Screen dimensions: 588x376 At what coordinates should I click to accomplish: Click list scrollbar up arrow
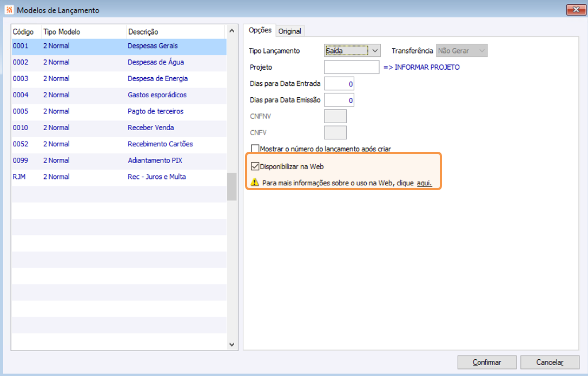(x=232, y=31)
